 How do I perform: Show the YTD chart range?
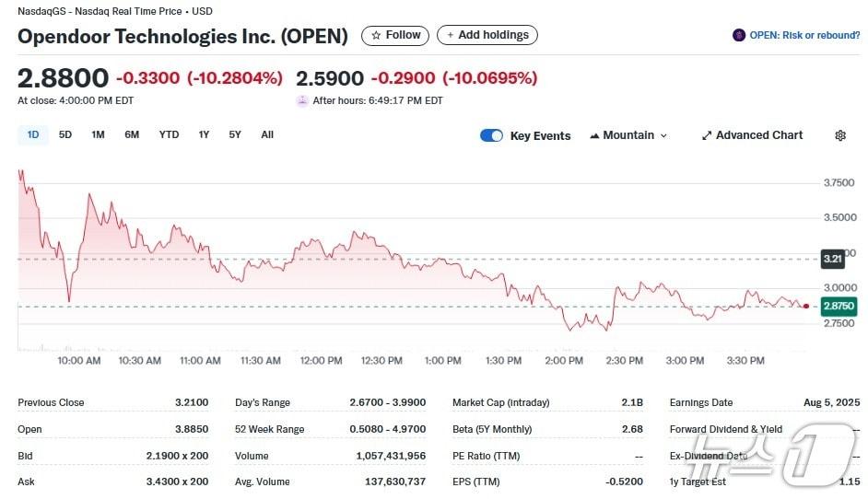[x=169, y=134]
